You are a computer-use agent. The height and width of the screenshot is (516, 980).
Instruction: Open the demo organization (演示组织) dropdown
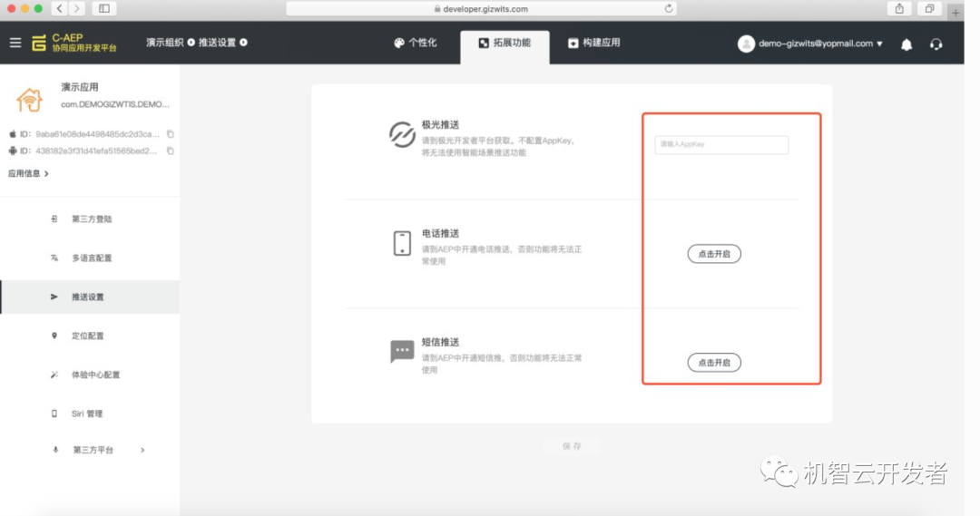(170, 43)
